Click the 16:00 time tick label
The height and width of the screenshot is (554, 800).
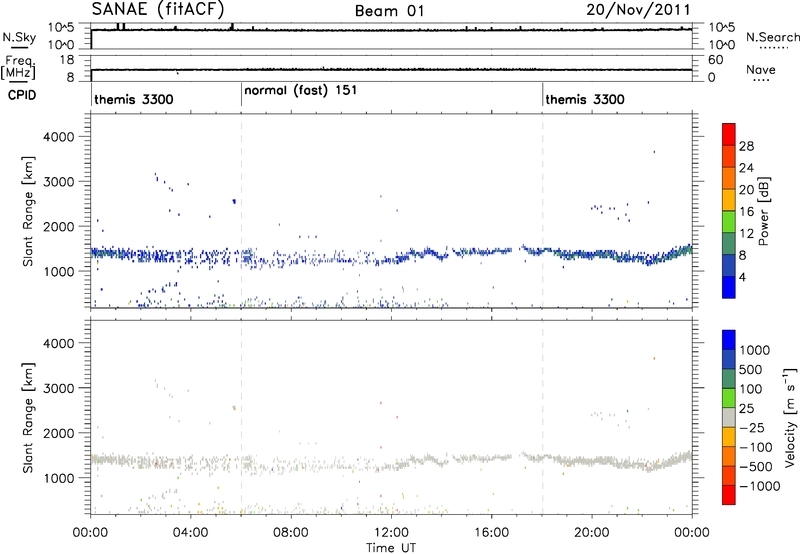coord(491,533)
